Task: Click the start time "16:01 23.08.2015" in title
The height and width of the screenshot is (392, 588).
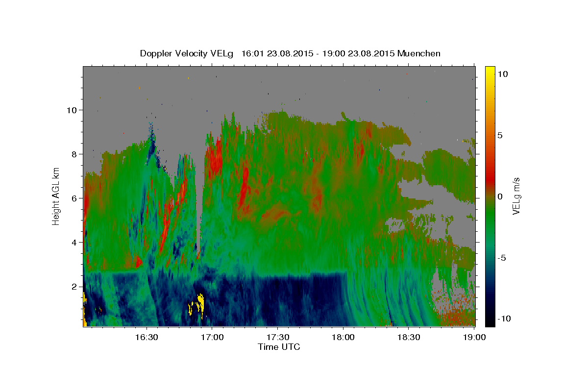Action: pos(278,53)
